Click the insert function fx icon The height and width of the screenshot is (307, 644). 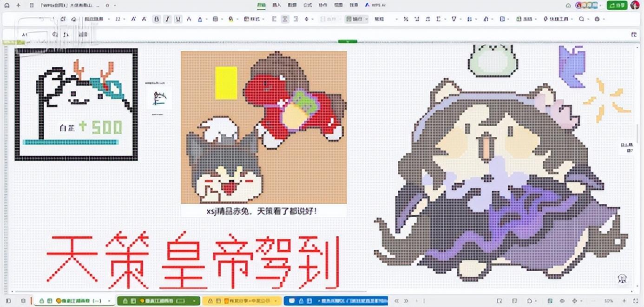[66, 34]
